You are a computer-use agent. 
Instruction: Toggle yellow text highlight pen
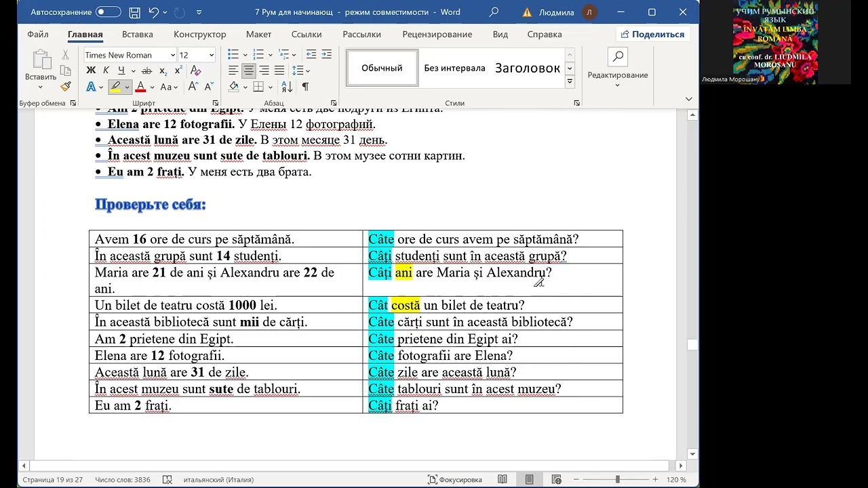pyautogui.click(x=115, y=87)
